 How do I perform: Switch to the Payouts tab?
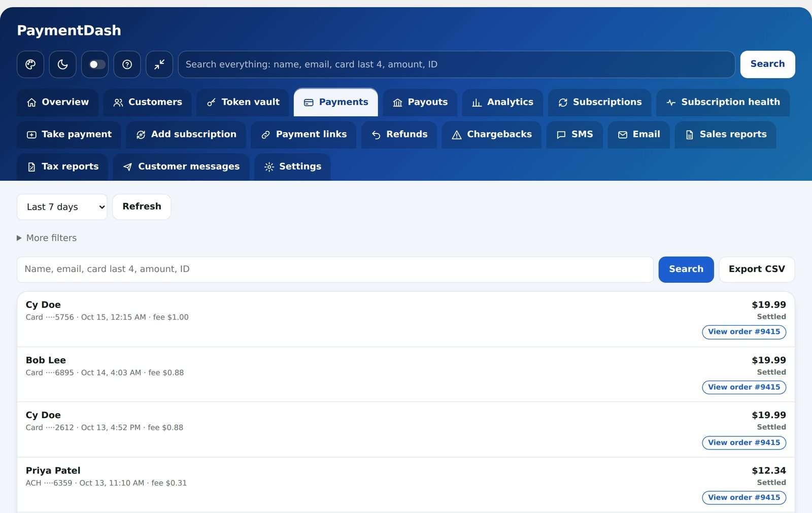pos(420,102)
